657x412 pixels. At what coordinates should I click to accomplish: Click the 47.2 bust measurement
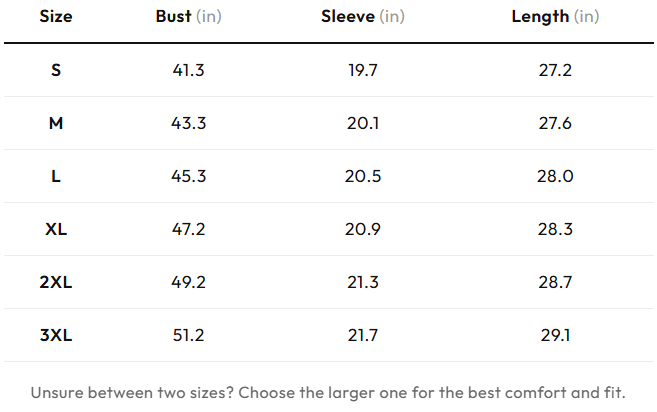pos(189,229)
